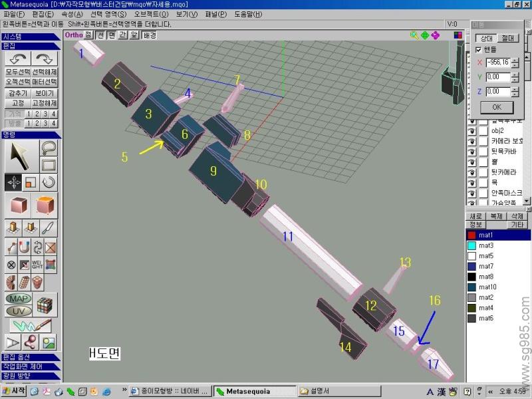
Task: Open the UV mapping tool
Action: [19, 311]
